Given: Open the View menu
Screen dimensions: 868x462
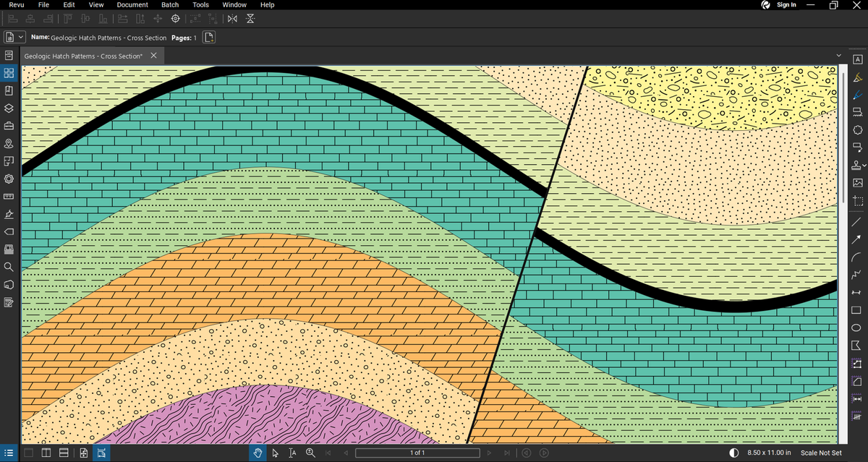Looking at the screenshot, I should 95,5.
